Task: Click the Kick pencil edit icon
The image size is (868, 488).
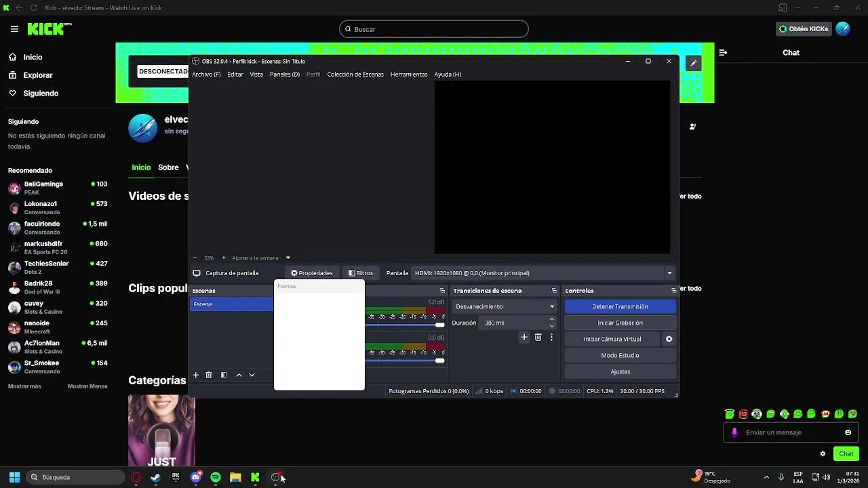Action: coord(693,63)
